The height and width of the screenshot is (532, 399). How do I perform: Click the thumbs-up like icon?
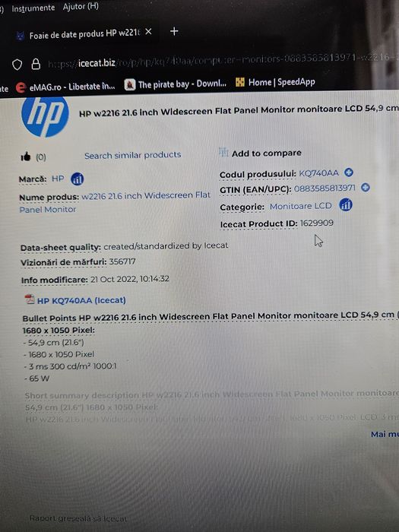coord(25,157)
